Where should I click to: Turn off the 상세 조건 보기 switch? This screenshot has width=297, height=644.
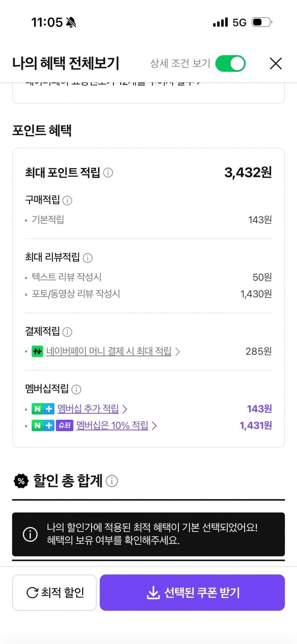[230, 63]
